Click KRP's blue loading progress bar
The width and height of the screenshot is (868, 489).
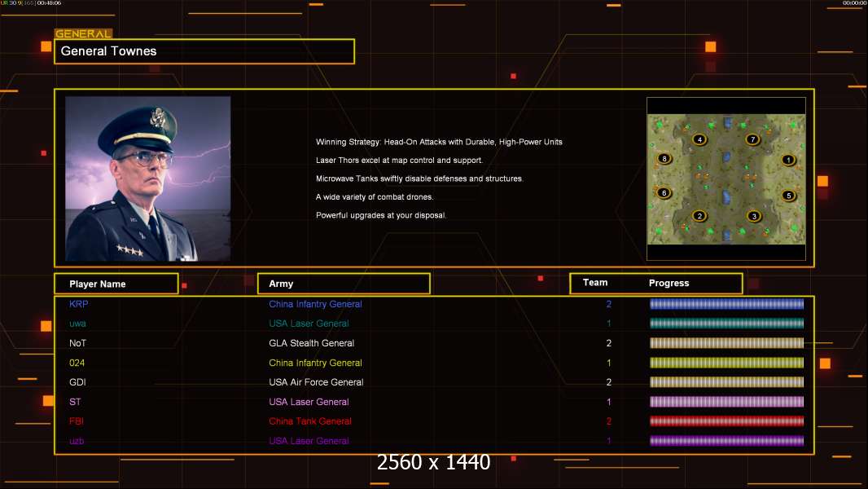tap(726, 303)
